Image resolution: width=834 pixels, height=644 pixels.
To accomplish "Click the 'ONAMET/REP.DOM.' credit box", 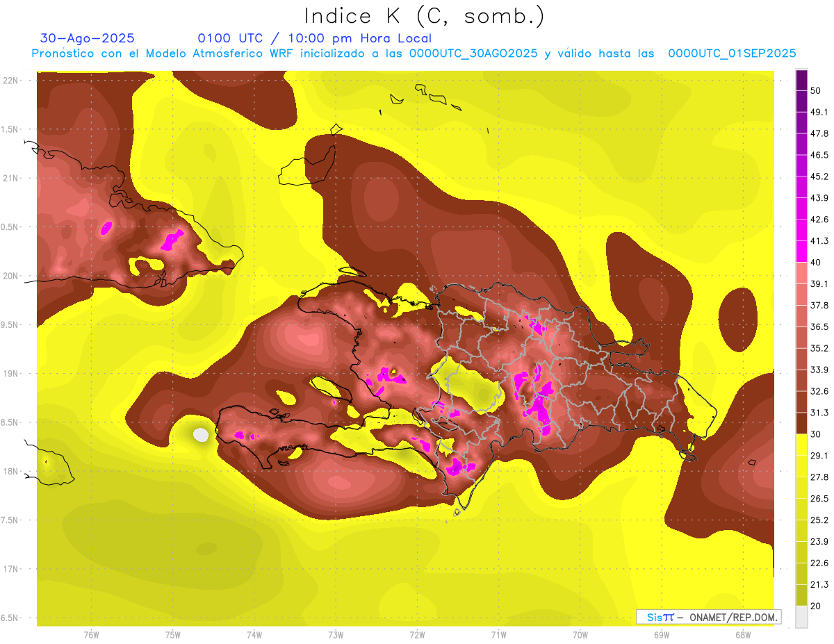I will tap(708, 617).
